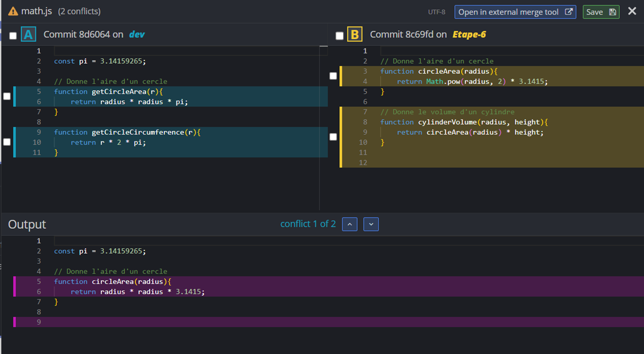
Task: Click the dev branch name link
Action: tap(137, 35)
